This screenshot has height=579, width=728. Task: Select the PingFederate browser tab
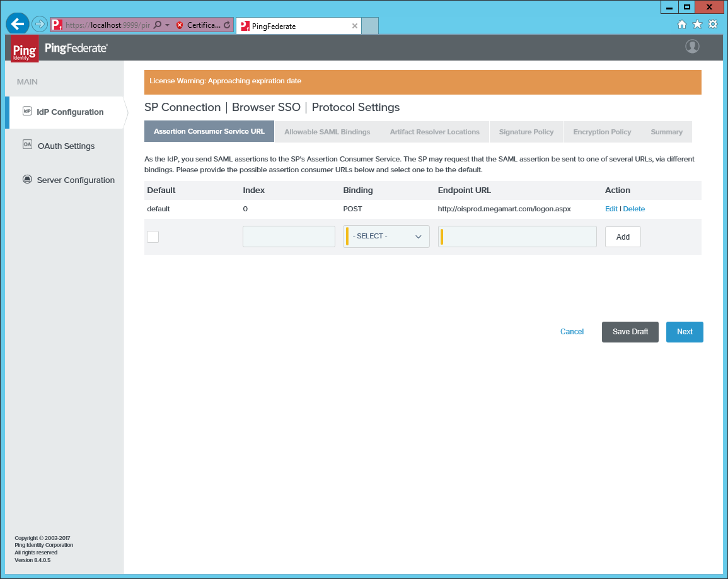299,26
